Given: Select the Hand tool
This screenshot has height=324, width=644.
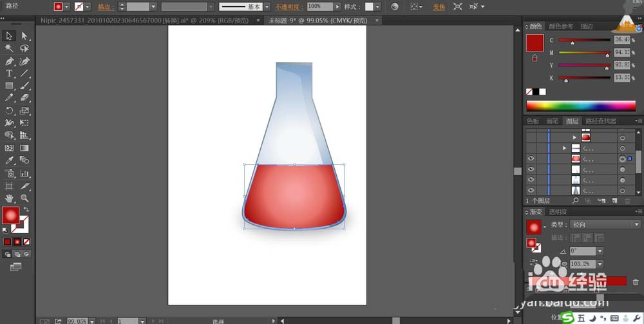Looking at the screenshot, I should coord(9,198).
